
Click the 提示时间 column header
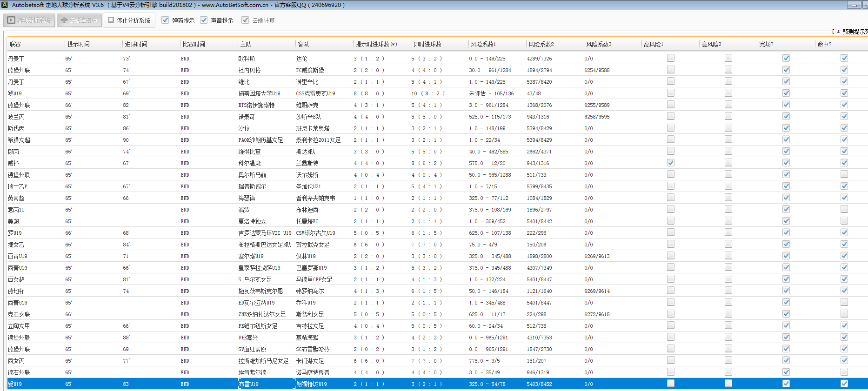[78, 44]
